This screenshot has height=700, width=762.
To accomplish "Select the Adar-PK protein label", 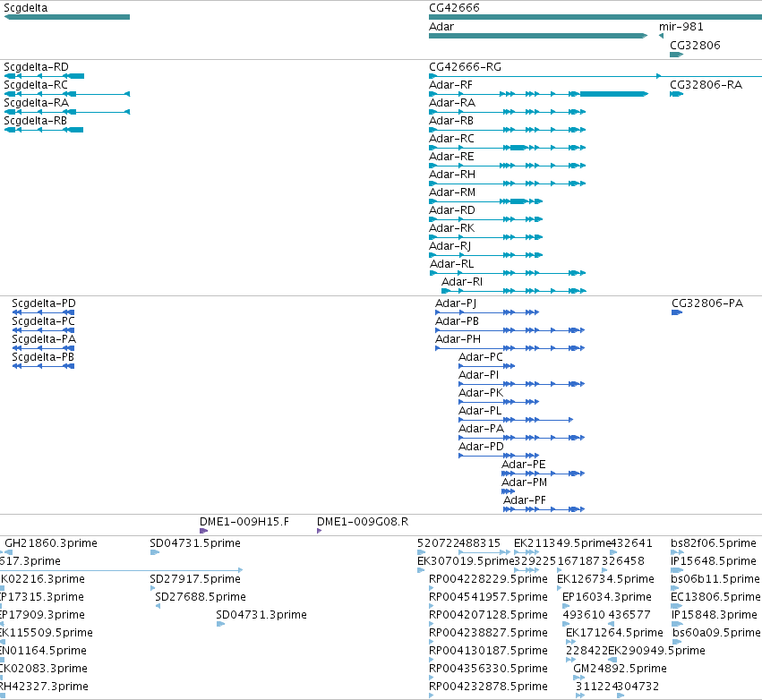I will point(481,394).
